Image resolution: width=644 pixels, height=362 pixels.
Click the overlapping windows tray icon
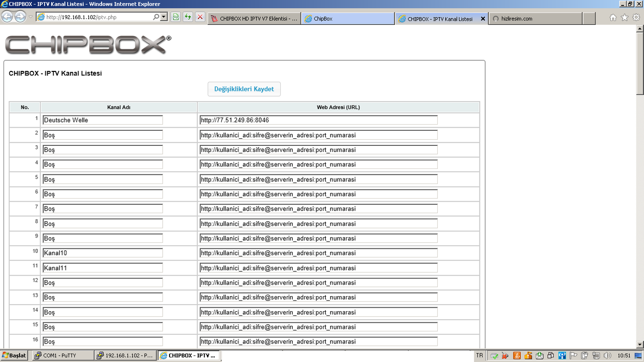pyautogui.click(x=551, y=356)
